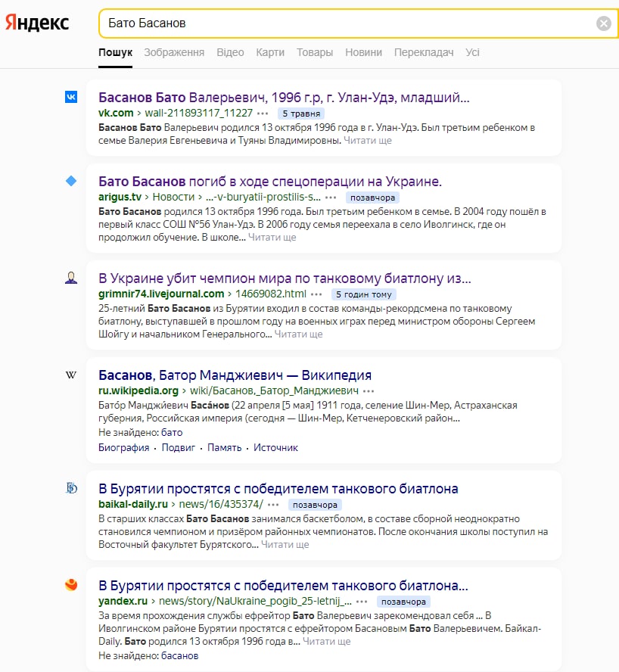
Task: Click the baikal-daily.ru domain link
Action: pos(133,505)
